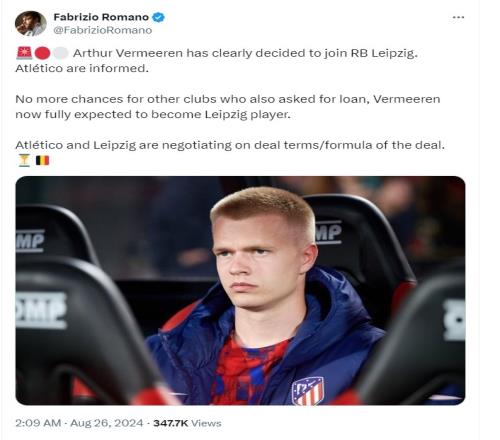Viewport: 500px width, 440px height.
Task: Click the line about negotiating deal terms
Action: tap(230, 145)
